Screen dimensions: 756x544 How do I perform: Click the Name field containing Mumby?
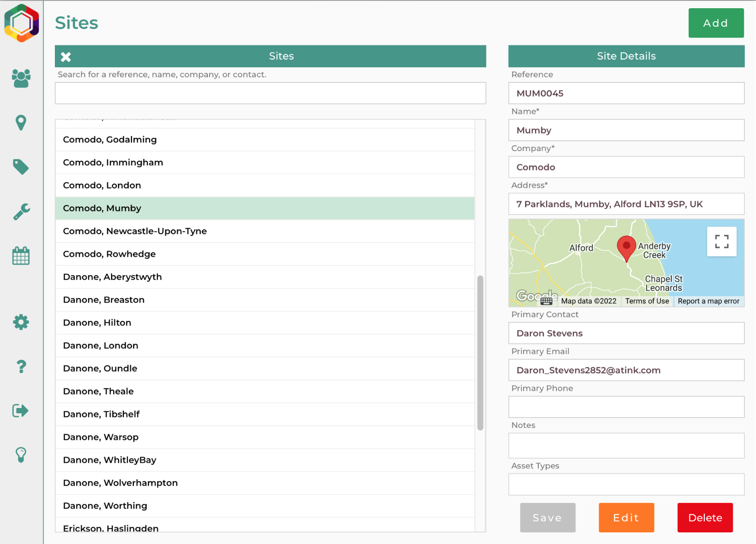click(x=626, y=130)
